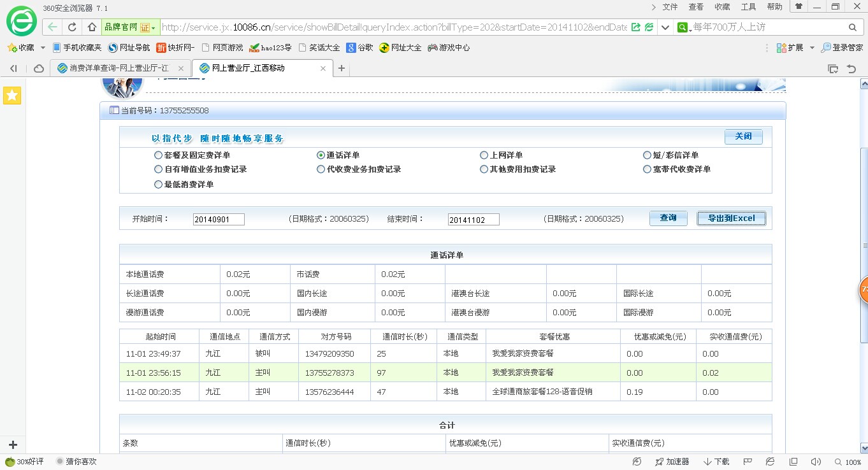
Task: Click the 加速器 accelerator icon
Action: pyautogui.click(x=671, y=462)
